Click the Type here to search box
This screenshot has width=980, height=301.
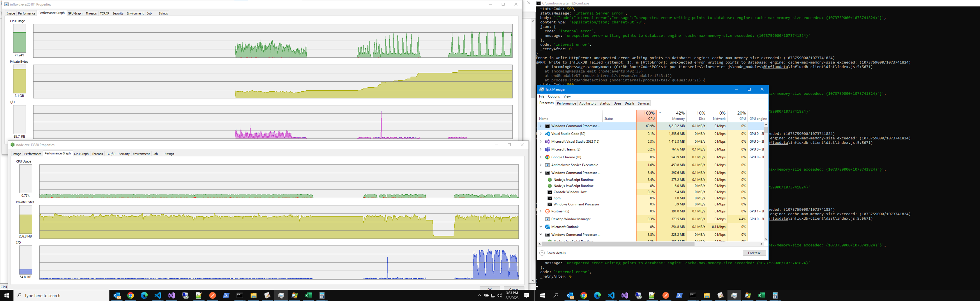pos(61,295)
